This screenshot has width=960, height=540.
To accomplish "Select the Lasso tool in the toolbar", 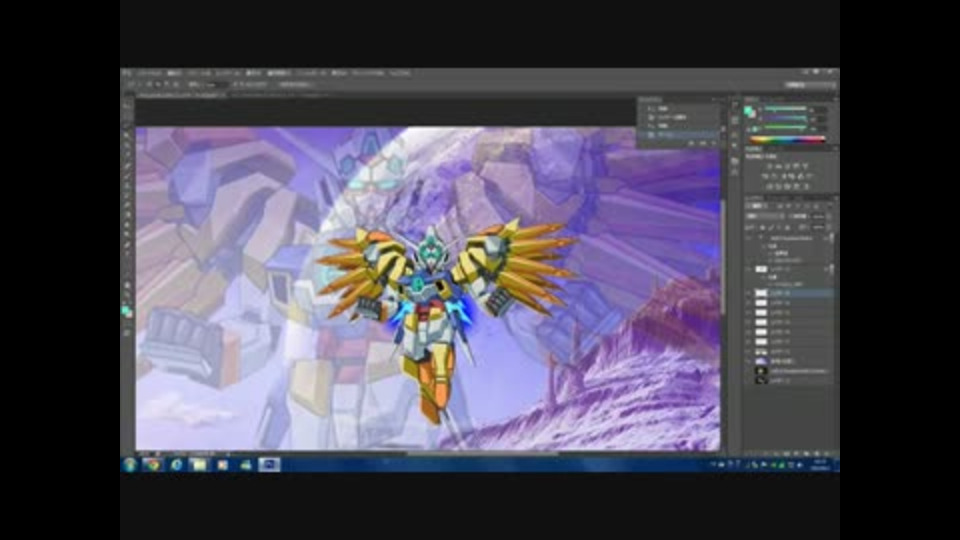I will point(127,126).
